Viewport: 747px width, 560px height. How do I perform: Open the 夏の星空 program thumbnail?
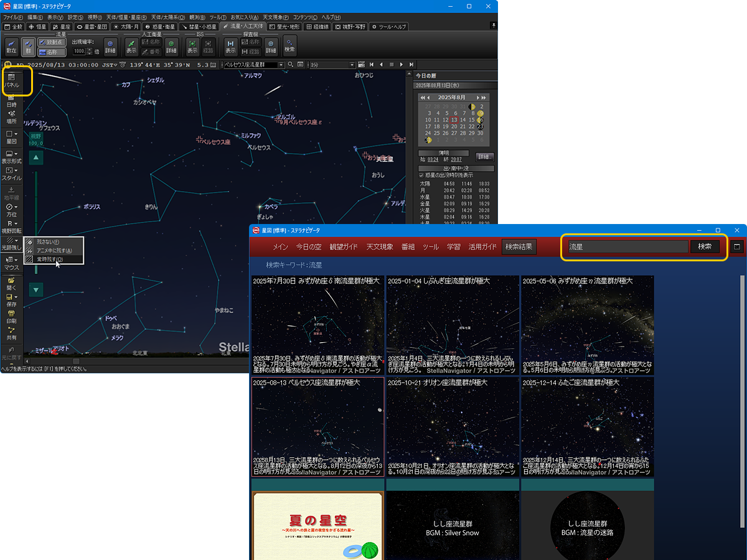317,525
